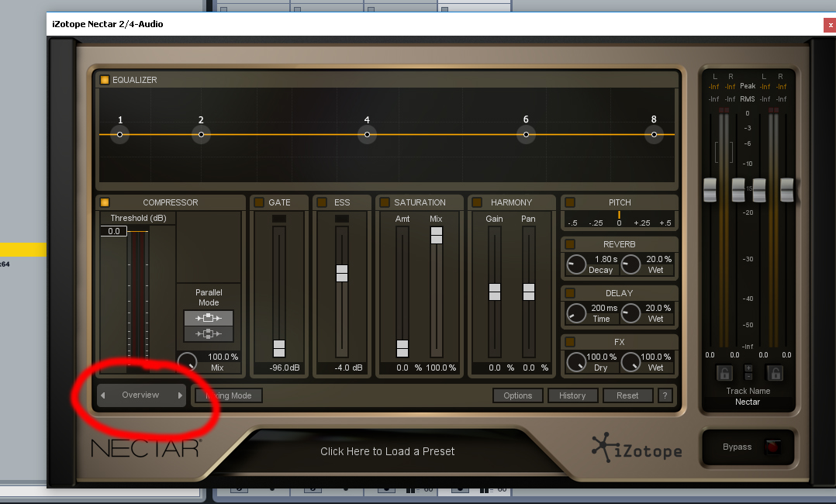Click the Reverb Wet knob
The image size is (836, 504).
click(630, 264)
